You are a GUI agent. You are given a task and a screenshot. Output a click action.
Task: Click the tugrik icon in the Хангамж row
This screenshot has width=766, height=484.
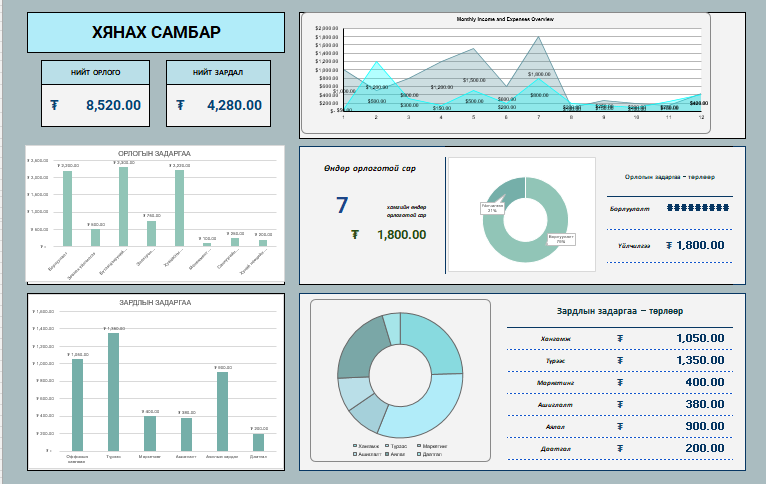click(620, 338)
